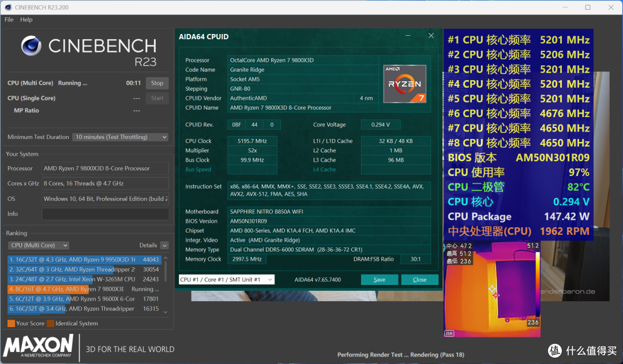Click the orange Your Score legend swatch
This screenshot has height=364, width=623.
click(11, 323)
